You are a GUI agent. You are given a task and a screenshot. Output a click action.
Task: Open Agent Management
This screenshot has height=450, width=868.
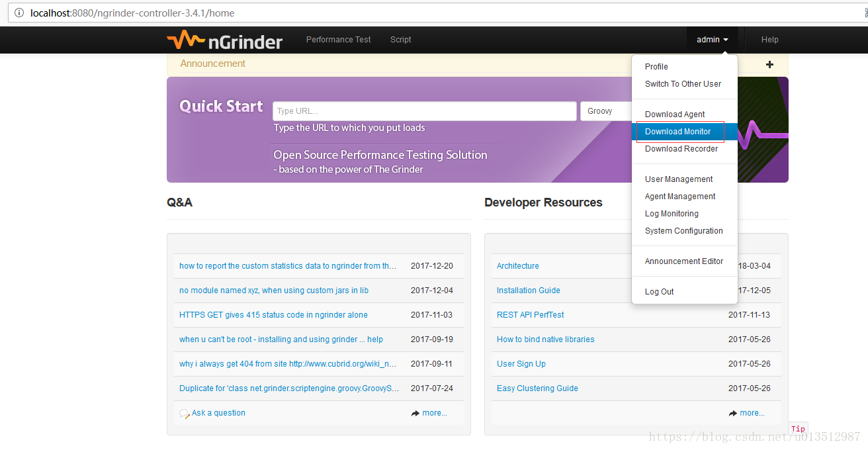tap(685, 197)
